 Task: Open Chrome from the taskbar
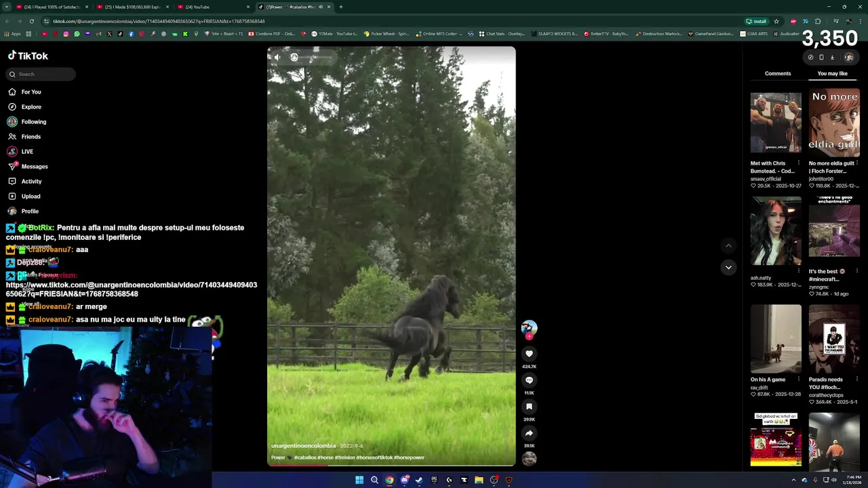[389, 480]
